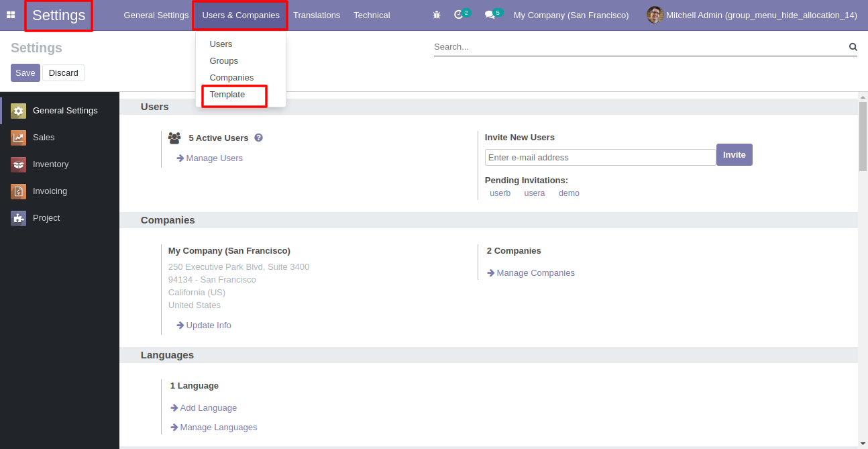Screen dimensions: 868x449
Task: Click the Invite button
Action: 735,154
